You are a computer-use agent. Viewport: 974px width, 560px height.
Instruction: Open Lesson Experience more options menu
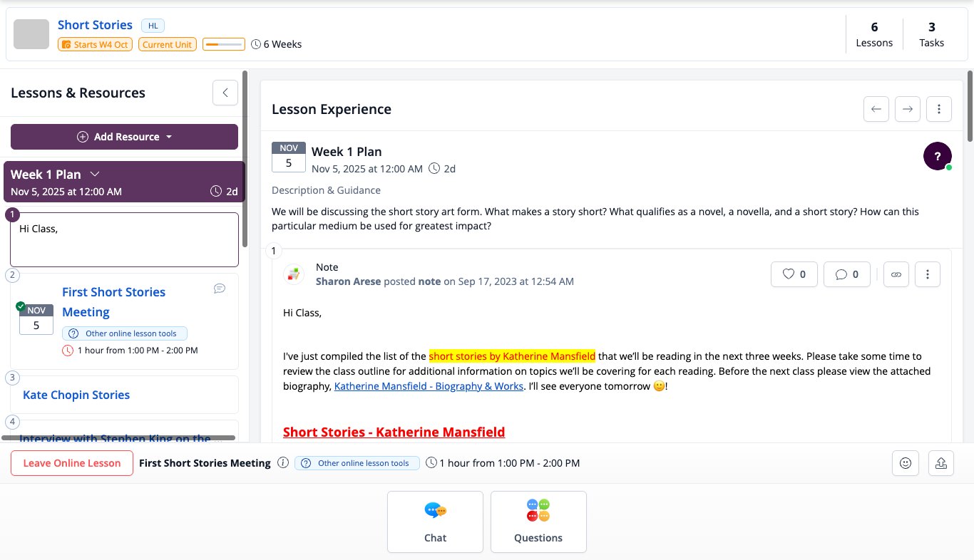point(939,109)
